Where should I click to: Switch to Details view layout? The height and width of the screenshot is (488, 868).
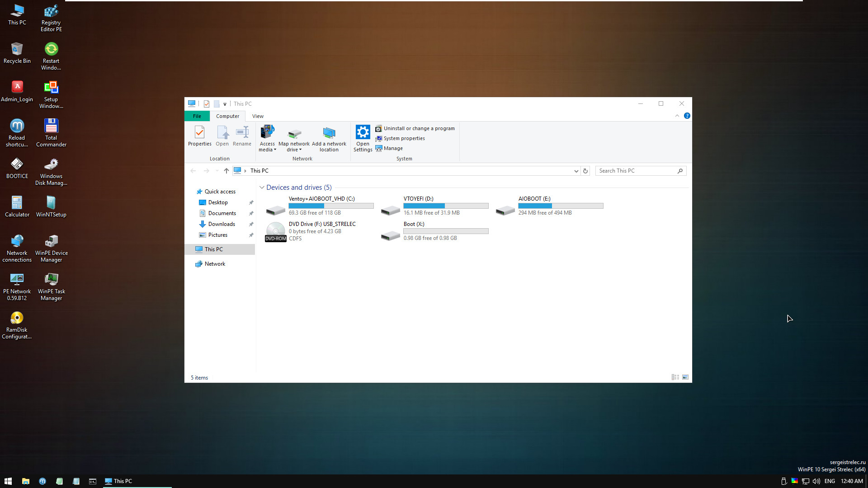pos(675,377)
